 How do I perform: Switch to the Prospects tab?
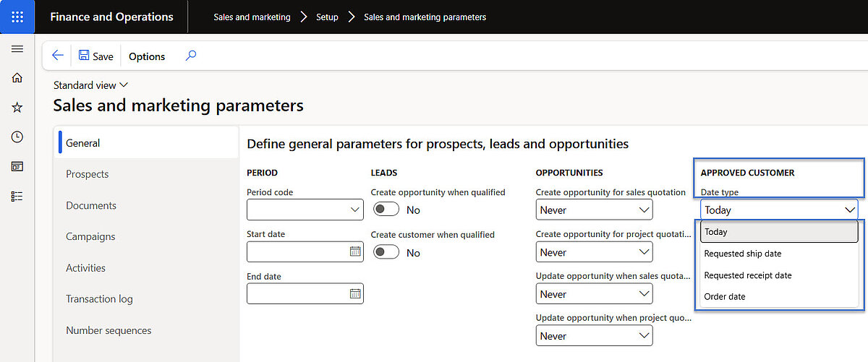coord(87,174)
